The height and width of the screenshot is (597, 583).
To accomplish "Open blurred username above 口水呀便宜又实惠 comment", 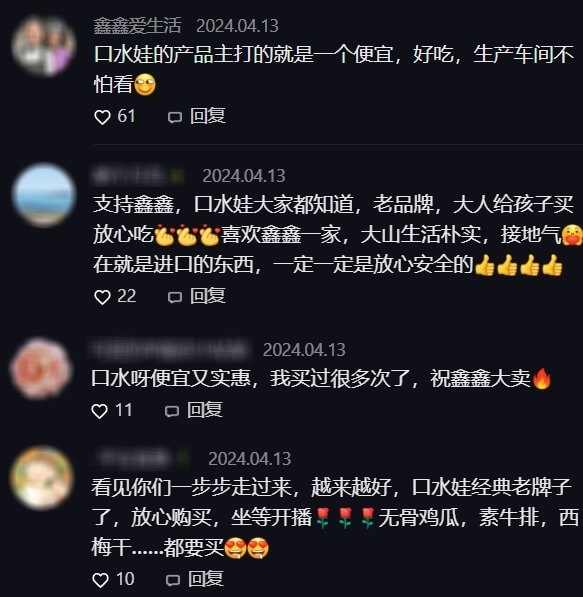I will point(170,350).
